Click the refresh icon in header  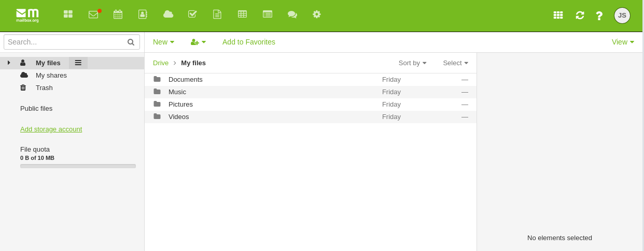click(580, 15)
